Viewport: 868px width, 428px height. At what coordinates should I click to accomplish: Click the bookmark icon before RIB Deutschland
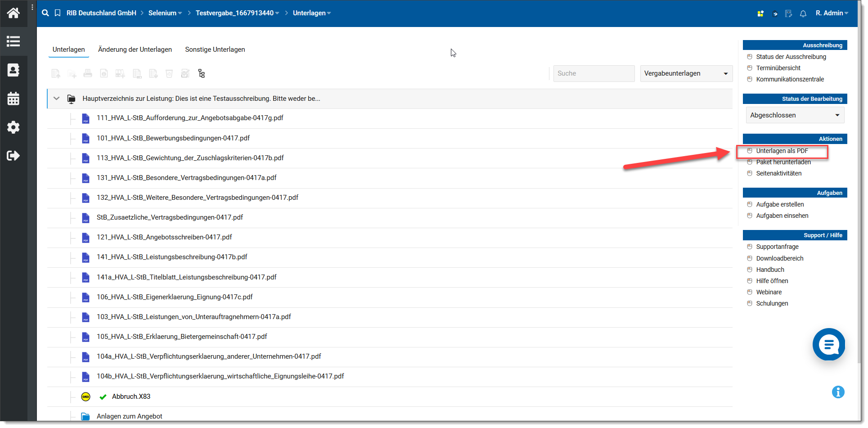[58, 13]
